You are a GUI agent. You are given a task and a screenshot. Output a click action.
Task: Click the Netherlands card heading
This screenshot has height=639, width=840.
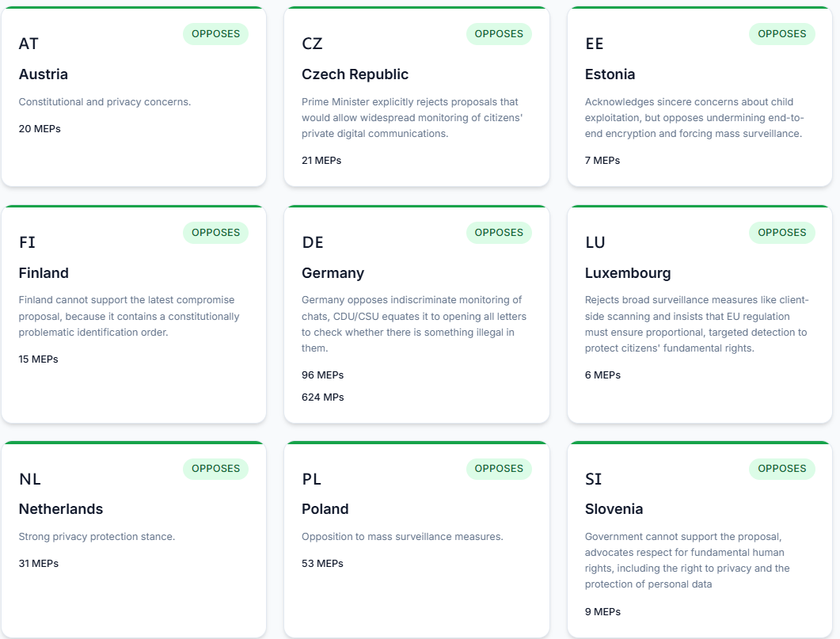(x=61, y=509)
